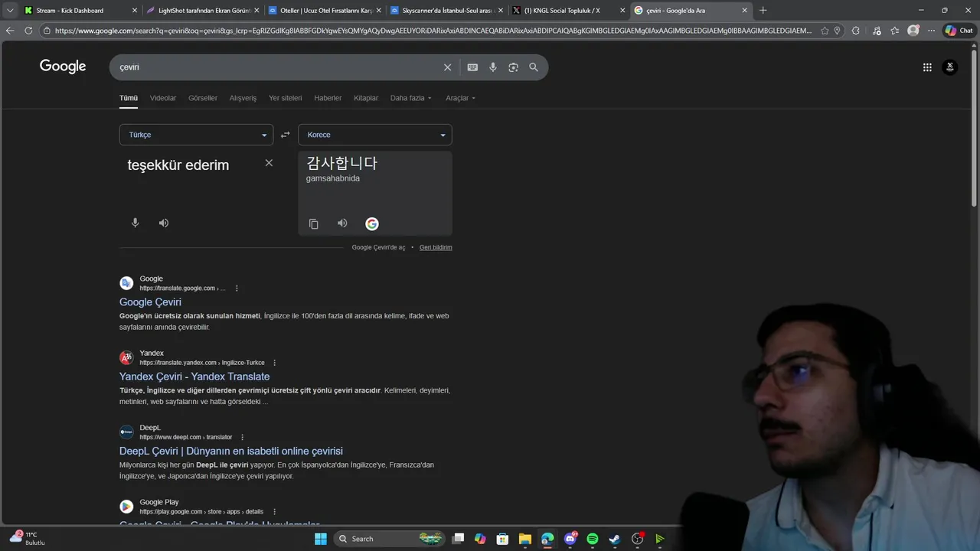Select the 'Tümü' search tab
This screenshot has width=980, height=551.
(129, 98)
